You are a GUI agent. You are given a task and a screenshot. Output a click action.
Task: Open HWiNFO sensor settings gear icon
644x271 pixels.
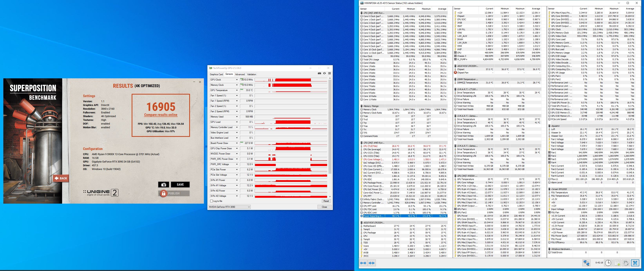click(x=626, y=263)
